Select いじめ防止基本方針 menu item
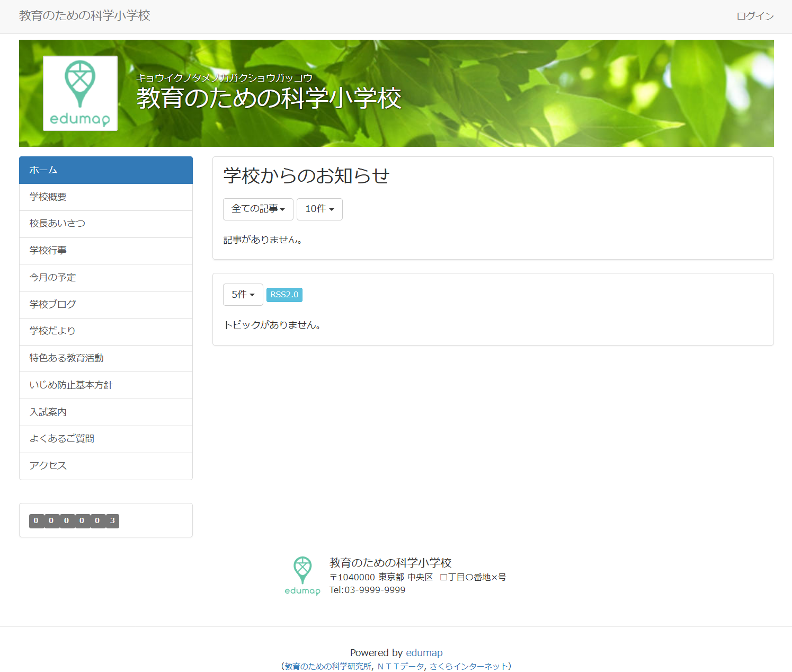This screenshot has width=792, height=672. coord(105,385)
